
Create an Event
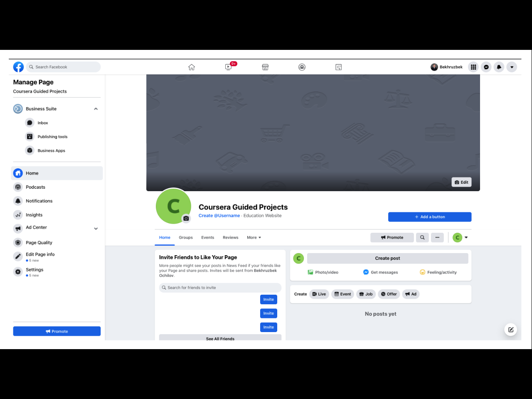pyautogui.click(x=343, y=294)
